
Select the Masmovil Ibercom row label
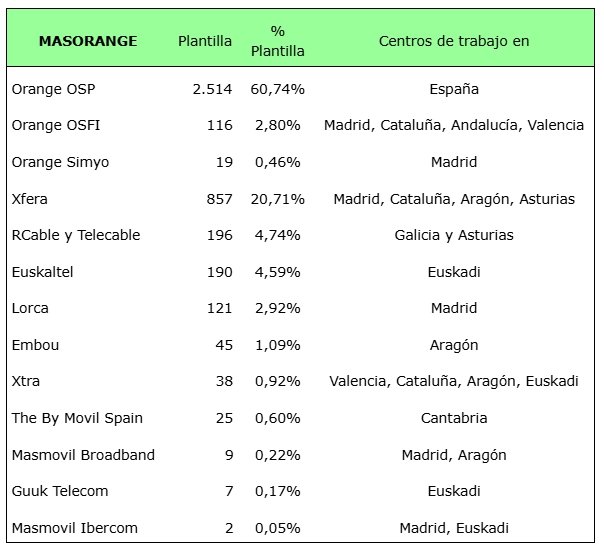click(75, 528)
